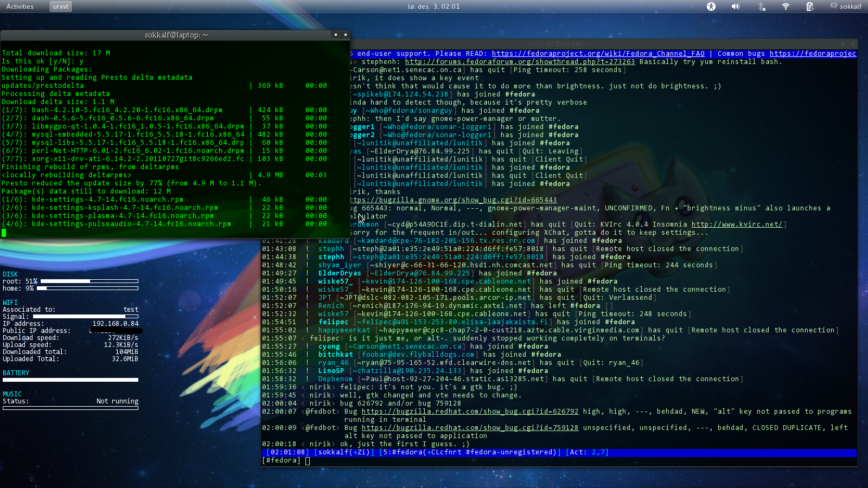Click the nick 'cyong' joined at 01:55:27
868x488 pixels.
[x=329, y=346]
